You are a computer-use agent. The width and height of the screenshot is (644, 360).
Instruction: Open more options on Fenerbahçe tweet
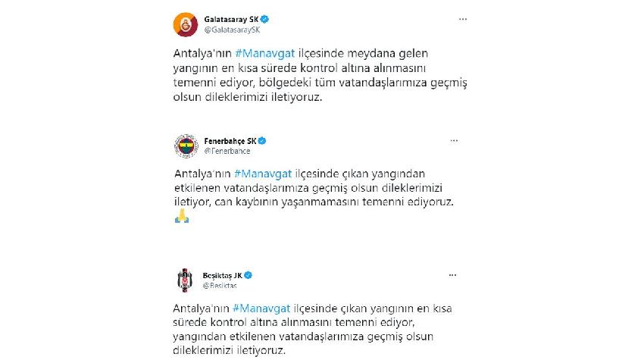click(x=454, y=140)
